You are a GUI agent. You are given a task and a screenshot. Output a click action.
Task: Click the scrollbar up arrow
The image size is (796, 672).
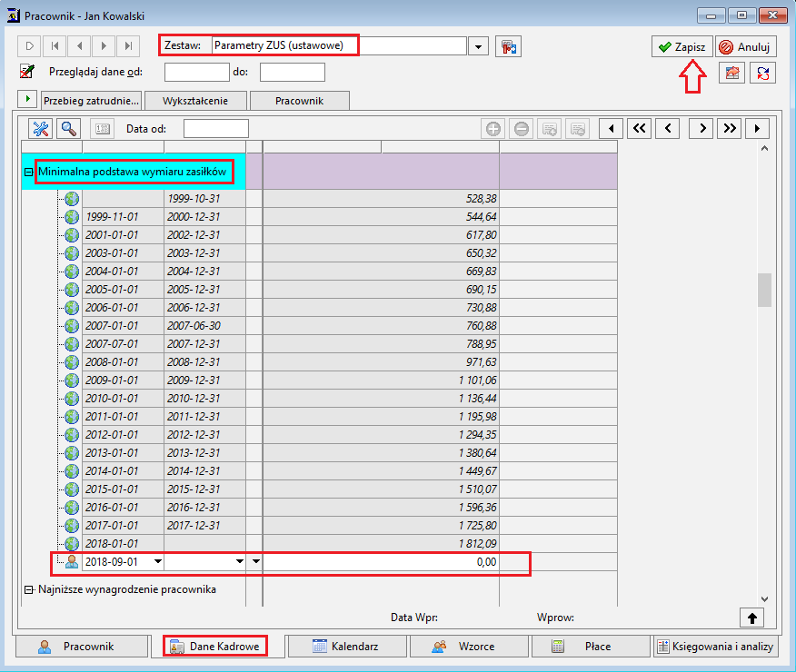(x=764, y=149)
